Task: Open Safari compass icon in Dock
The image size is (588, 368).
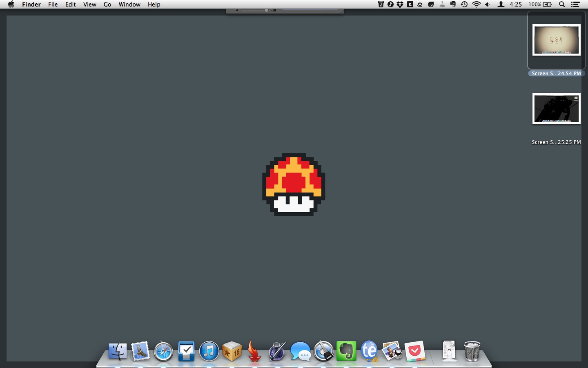Action: pos(163,351)
